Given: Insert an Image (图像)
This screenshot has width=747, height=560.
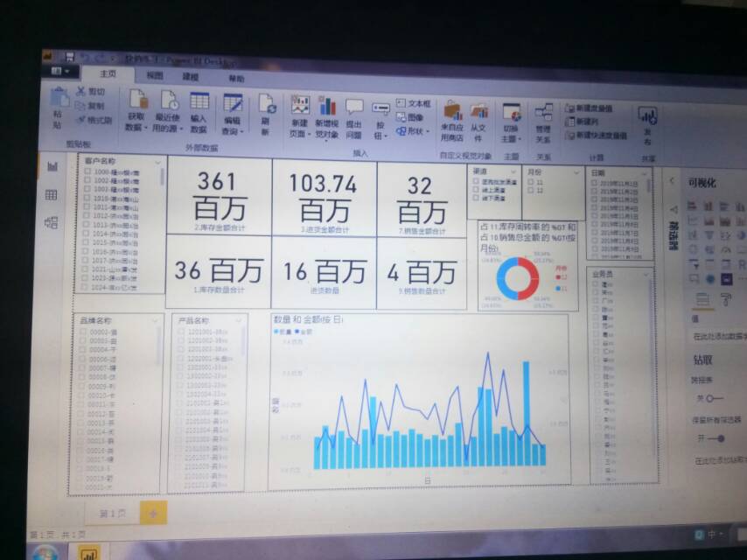Looking at the screenshot, I should [409, 116].
